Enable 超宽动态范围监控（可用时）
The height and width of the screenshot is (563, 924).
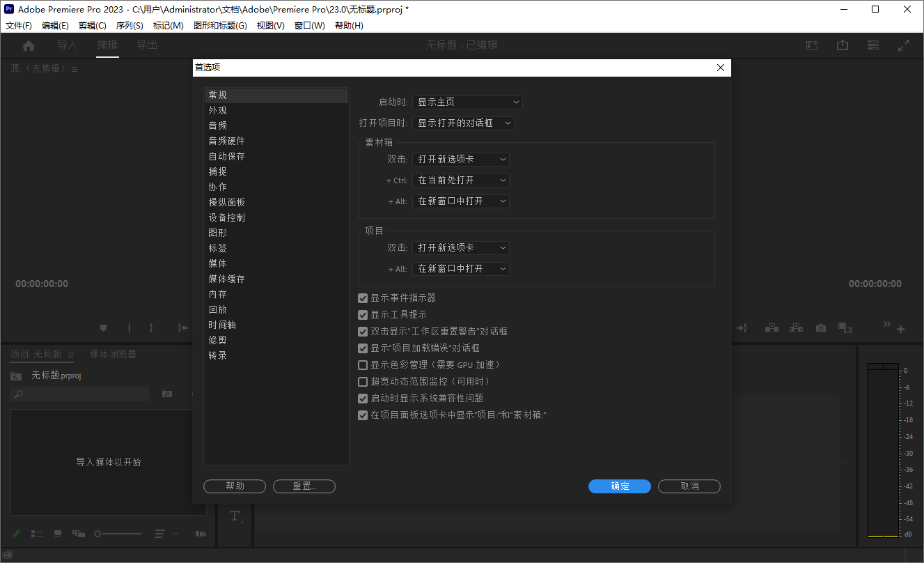tap(362, 381)
